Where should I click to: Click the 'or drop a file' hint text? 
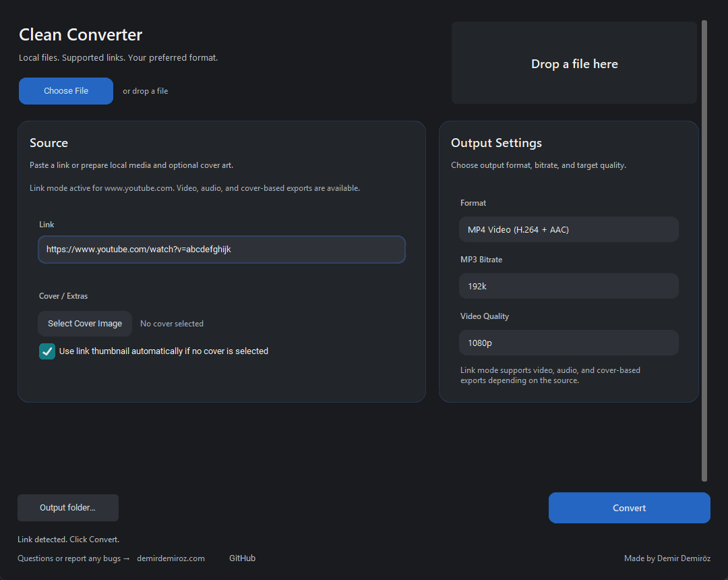(x=146, y=91)
